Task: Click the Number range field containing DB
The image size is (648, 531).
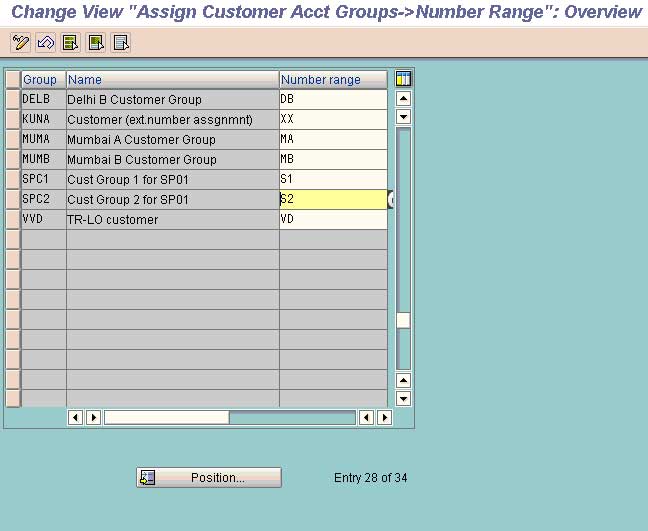Action: 333,99
